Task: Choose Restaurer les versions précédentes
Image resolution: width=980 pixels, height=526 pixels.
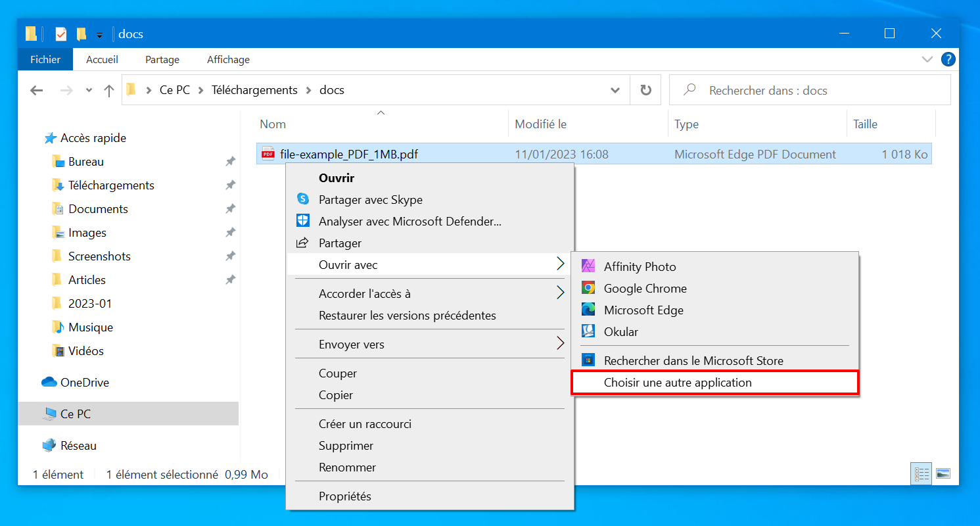Action: point(430,316)
